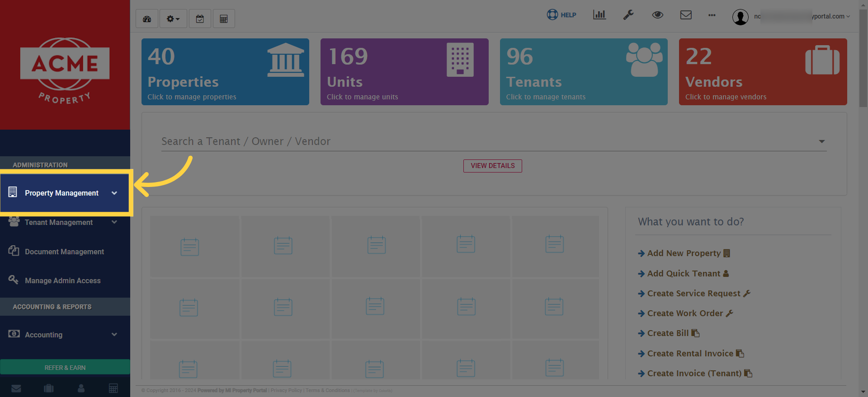This screenshot has width=868, height=397.
Task: Click the Accounting money icon
Action: click(x=14, y=334)
